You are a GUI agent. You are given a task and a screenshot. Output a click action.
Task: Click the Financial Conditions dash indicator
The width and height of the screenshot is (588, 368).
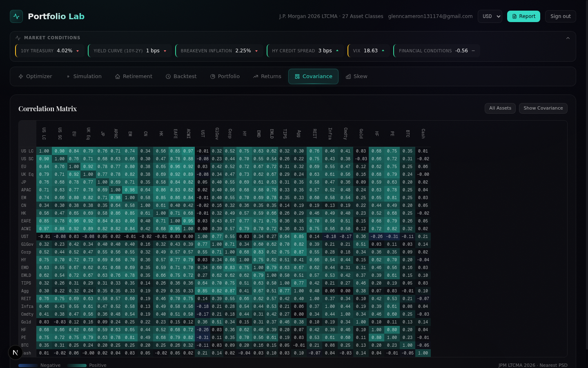coord(473,51)
